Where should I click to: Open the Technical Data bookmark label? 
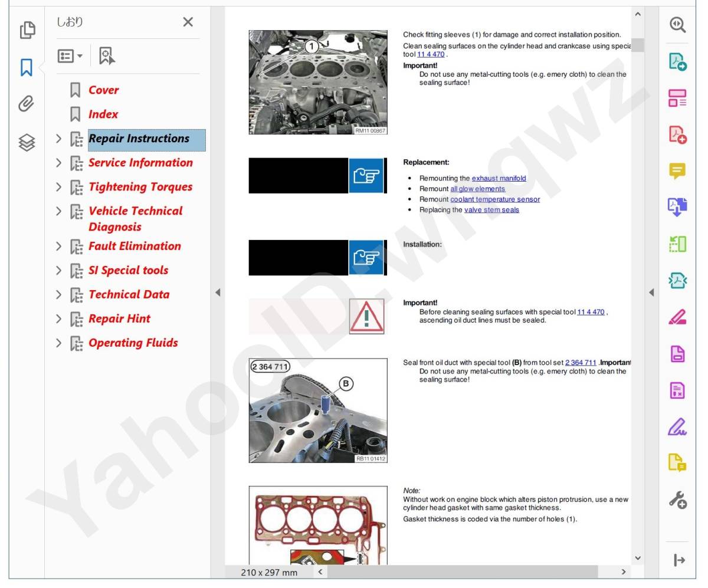(x=129, y=294)
